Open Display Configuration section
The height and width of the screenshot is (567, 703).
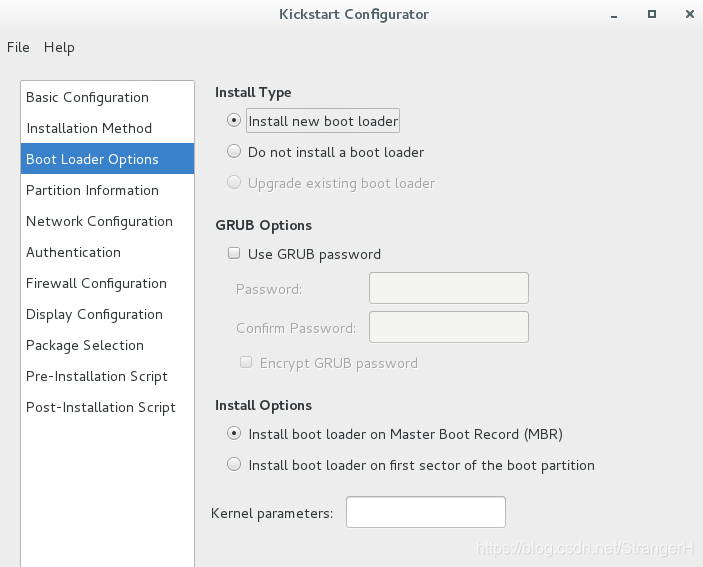(107, 314)
